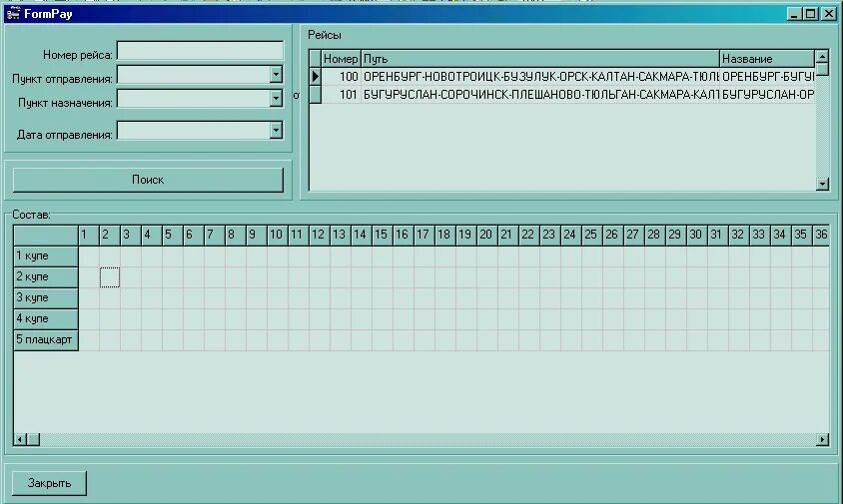This screenshot has height=504, width=843.
Task: Open the Пункт отправления dropdown
Action: click(x=276, y=74)
